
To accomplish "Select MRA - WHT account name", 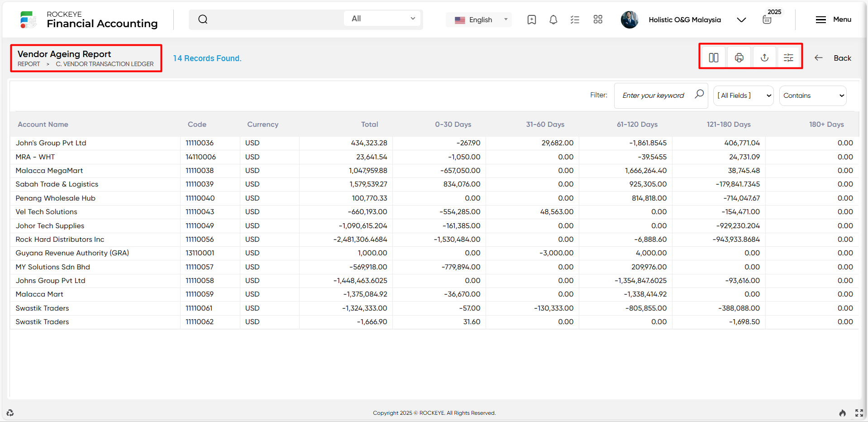I will click(35, 157).
